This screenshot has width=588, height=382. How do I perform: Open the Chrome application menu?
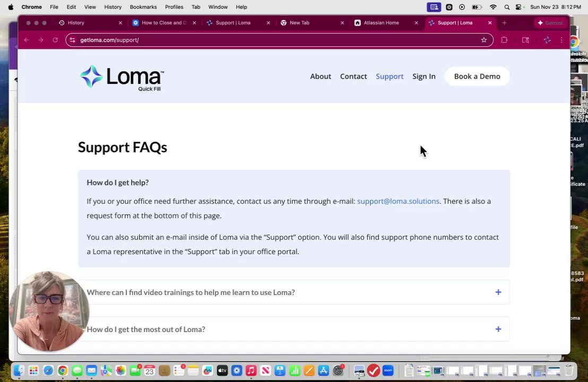[31, 7]
